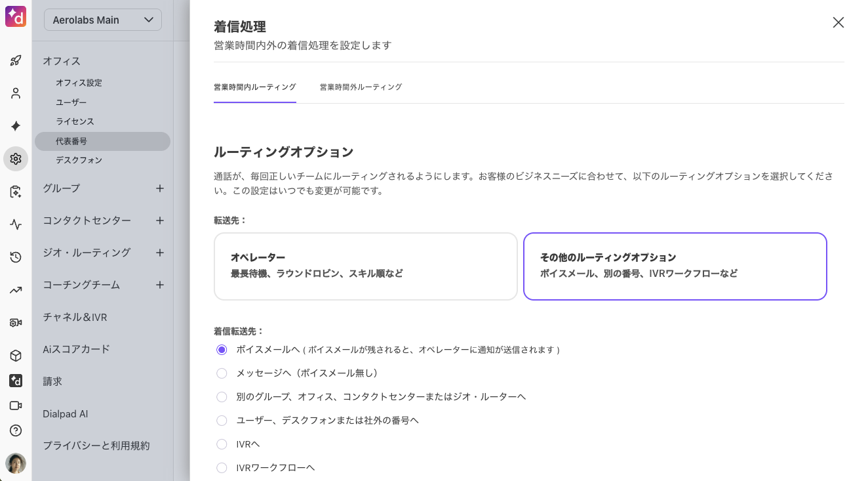Select the メッセージへ radio option

[222, 373]
